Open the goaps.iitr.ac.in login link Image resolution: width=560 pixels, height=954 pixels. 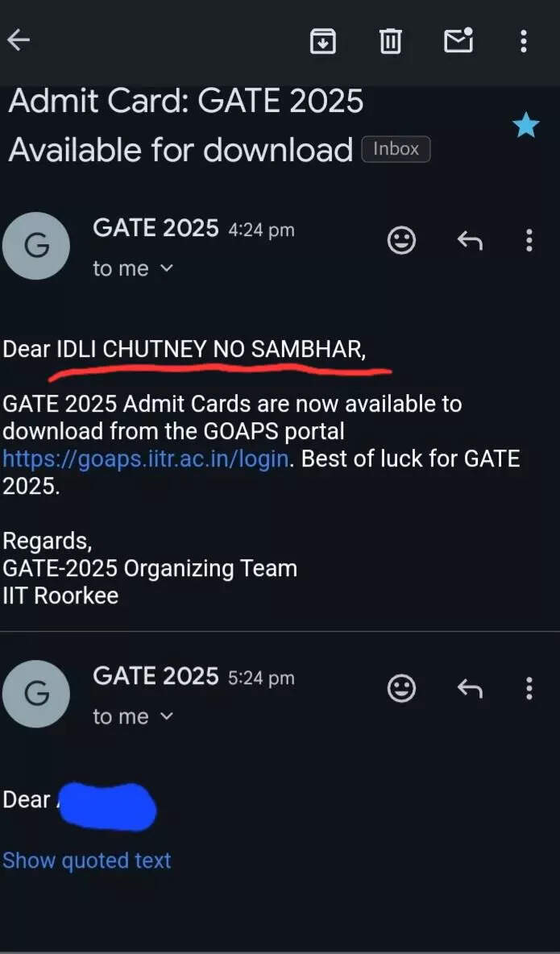[x=145, y=459]
